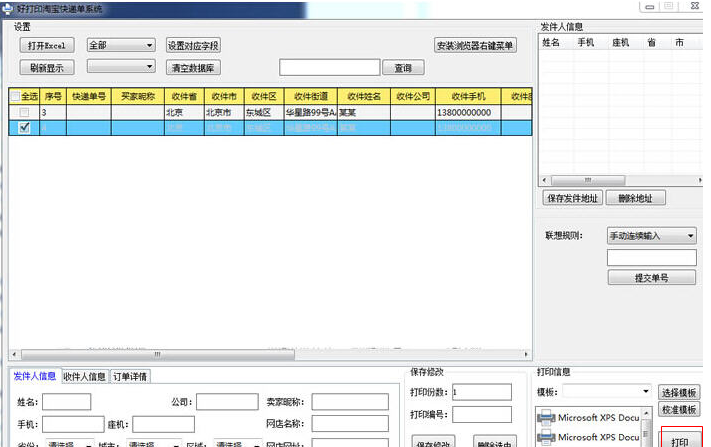Uncheck the checkbox in the highlighted row

24,128
